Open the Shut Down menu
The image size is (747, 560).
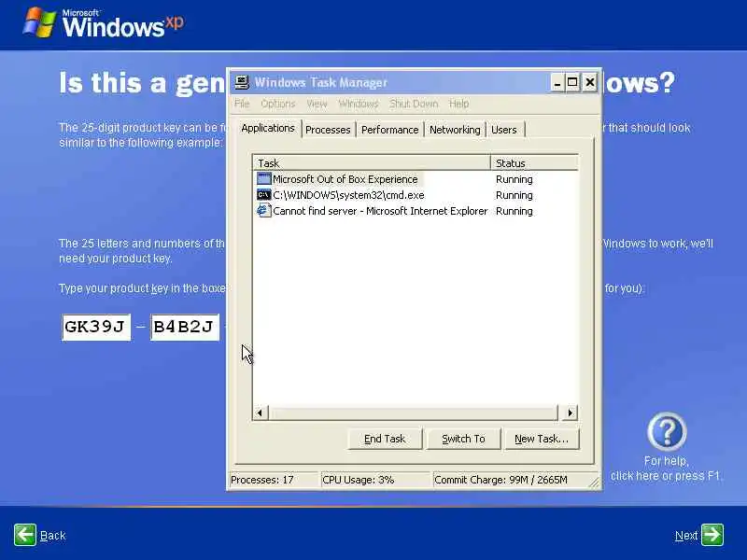pos(414,104)
